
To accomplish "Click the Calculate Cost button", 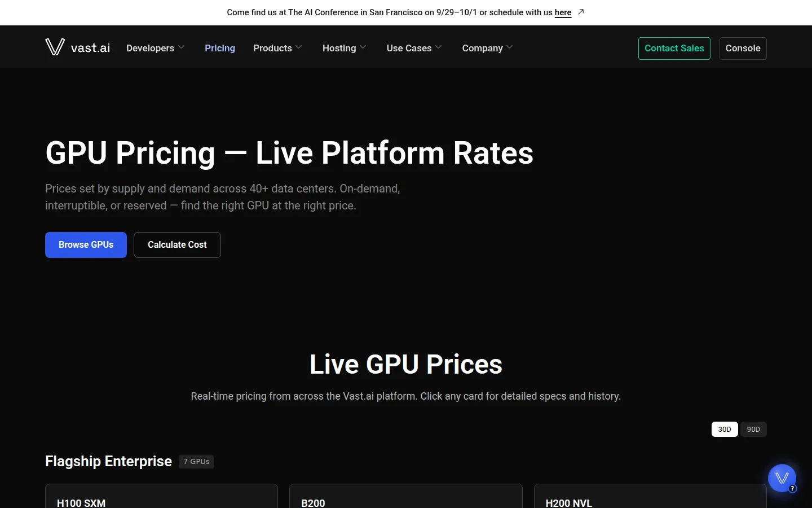I will click(x=177, y=245).
